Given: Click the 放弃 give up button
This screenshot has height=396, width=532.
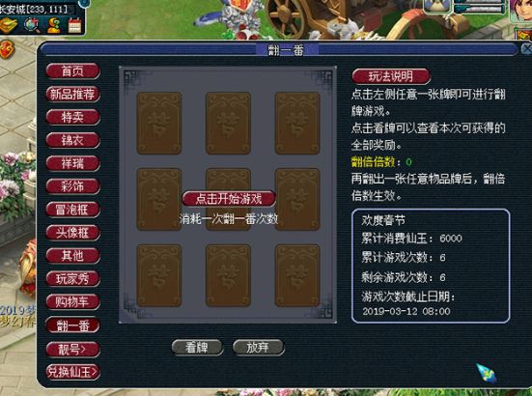Looking at the screenshot, I should 258,348.
